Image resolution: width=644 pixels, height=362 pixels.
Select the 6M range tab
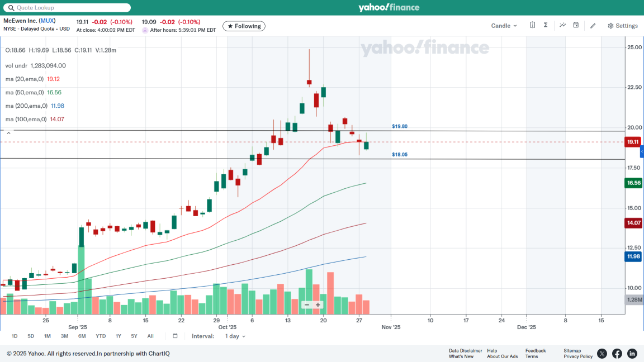click(82, 336)
